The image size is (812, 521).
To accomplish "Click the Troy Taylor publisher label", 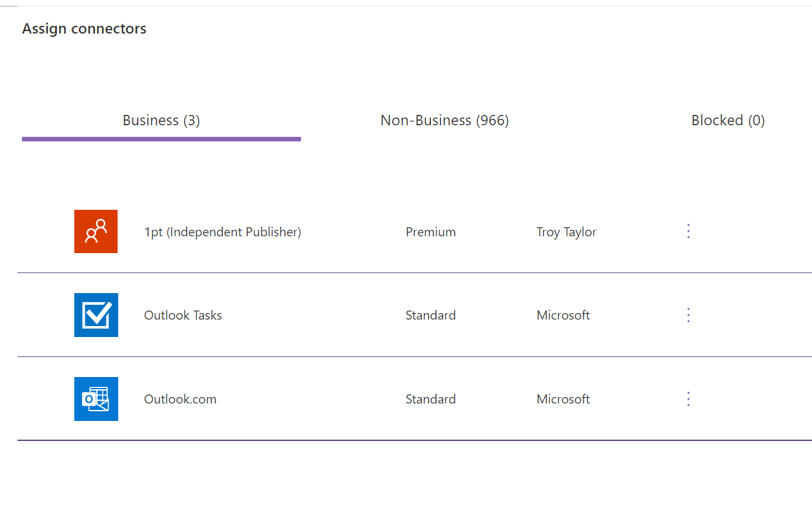I will pyautogui.click(x=566, y=231).
